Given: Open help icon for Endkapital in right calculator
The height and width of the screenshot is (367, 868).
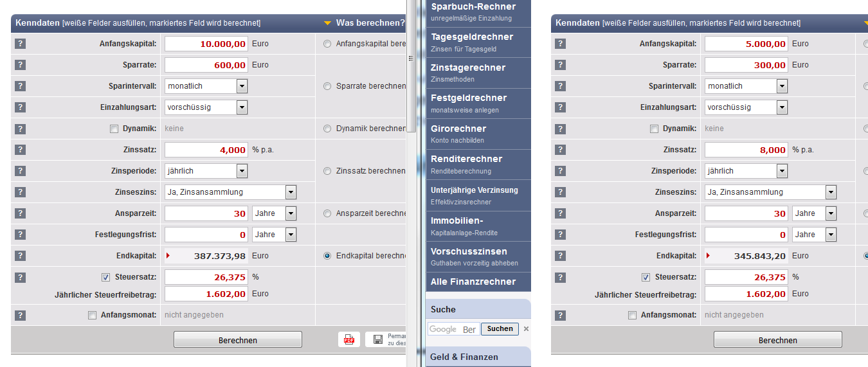Looking at the screenshot, I should [560, 256].
